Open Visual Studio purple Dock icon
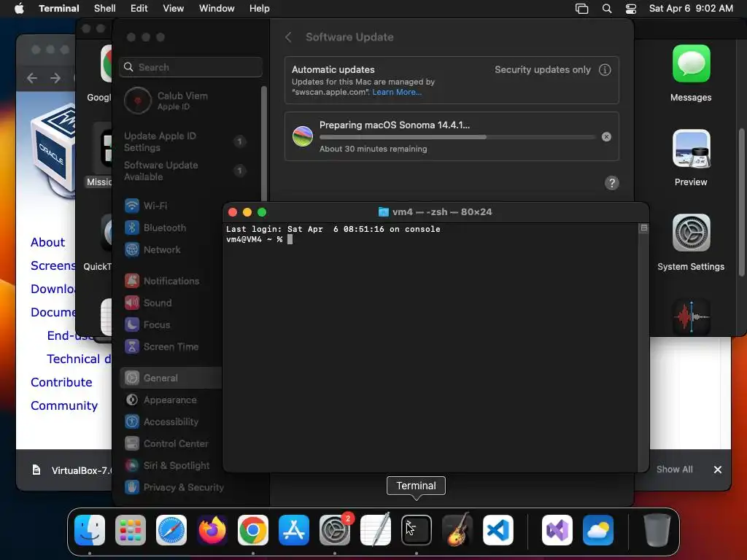Viewport: 747px width, 560px height. (x=557, y=530)
